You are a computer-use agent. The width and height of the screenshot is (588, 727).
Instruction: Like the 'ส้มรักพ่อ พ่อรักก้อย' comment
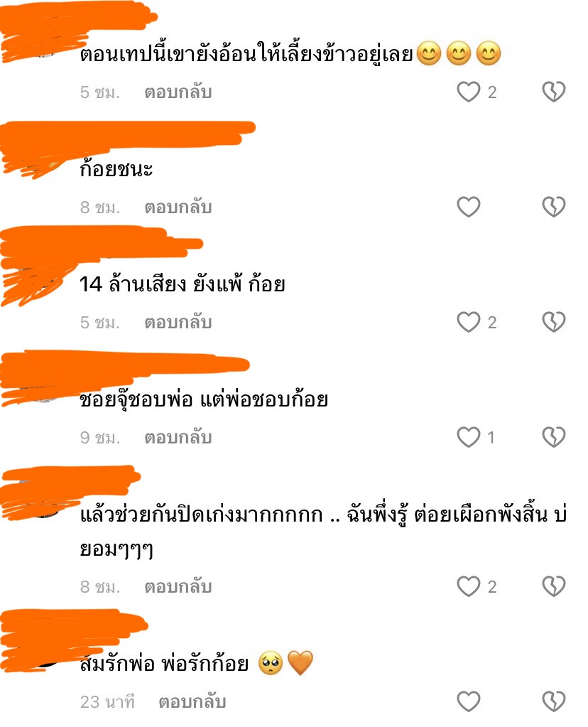469,701
